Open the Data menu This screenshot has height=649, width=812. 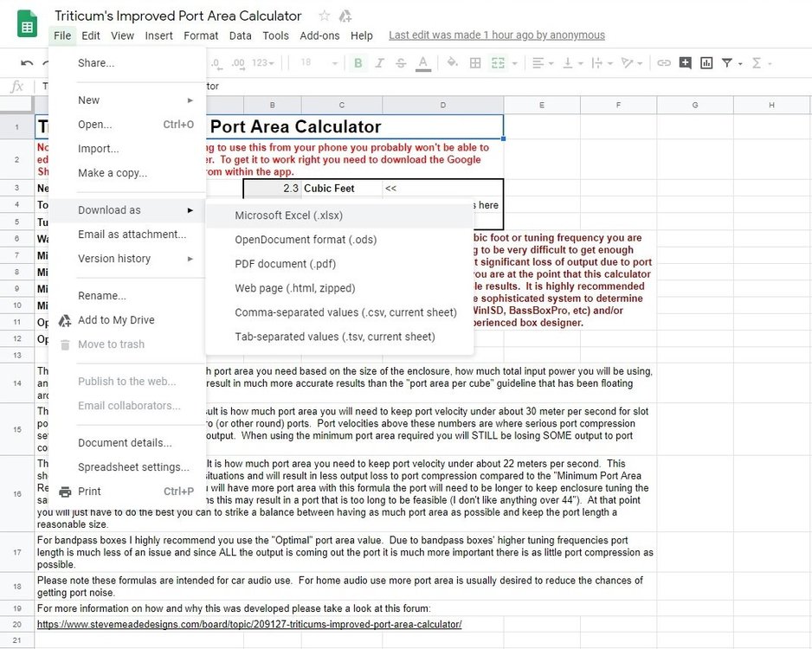click(241, 35)
